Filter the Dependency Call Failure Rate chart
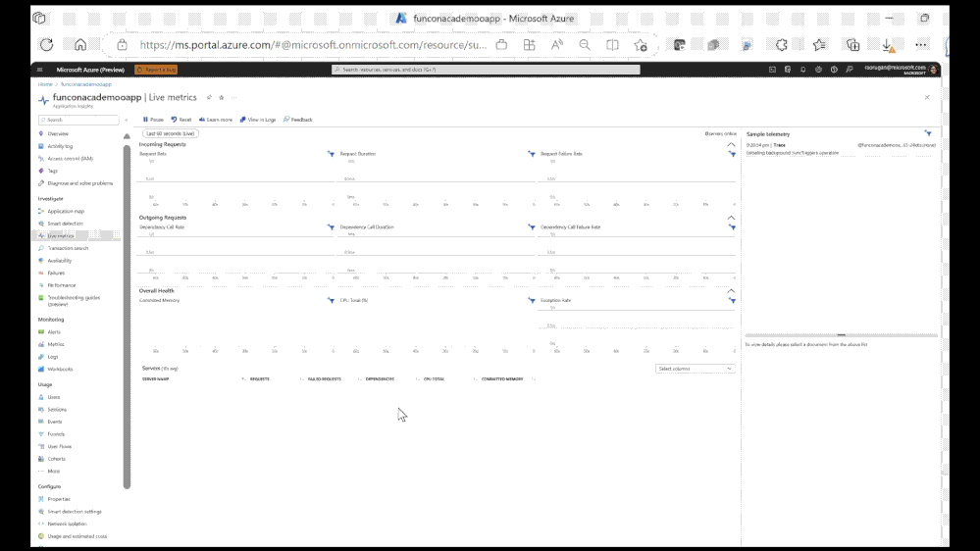Screen dimensions: 980x551 pos(732,227)
